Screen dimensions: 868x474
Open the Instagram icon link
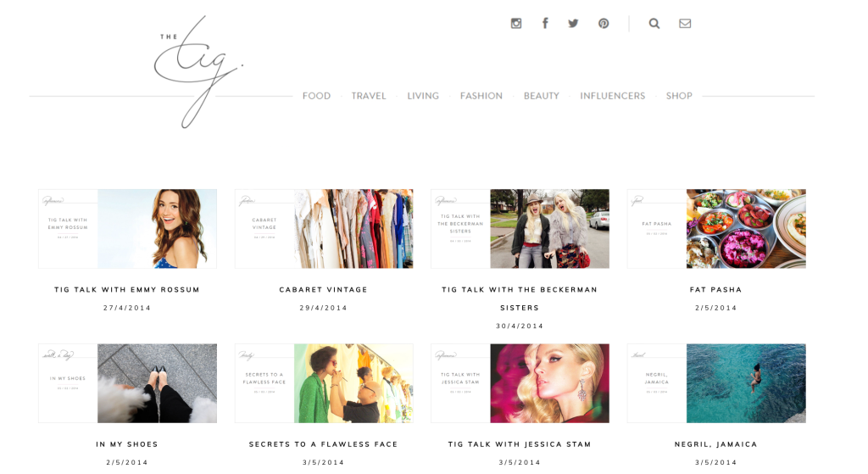(x=516, y=23)
